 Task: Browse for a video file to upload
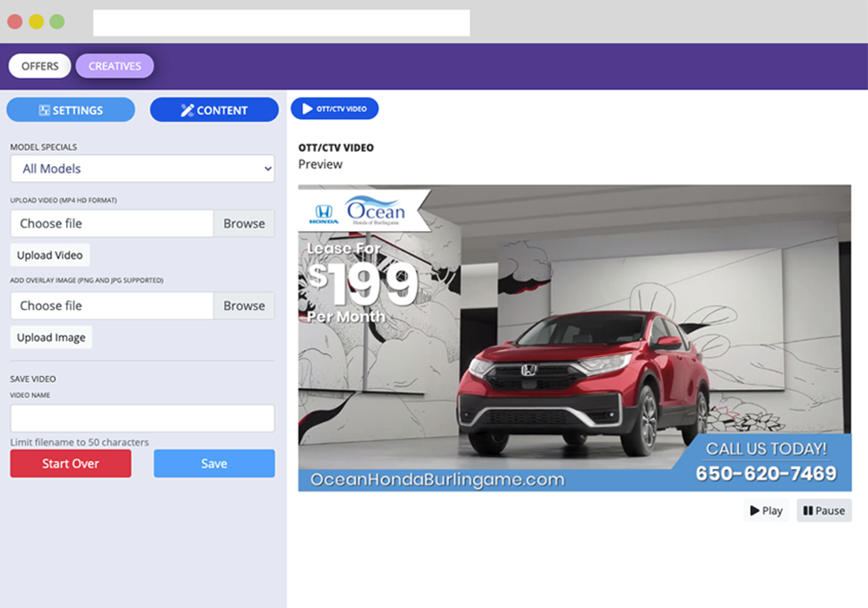tap(244, 223)
